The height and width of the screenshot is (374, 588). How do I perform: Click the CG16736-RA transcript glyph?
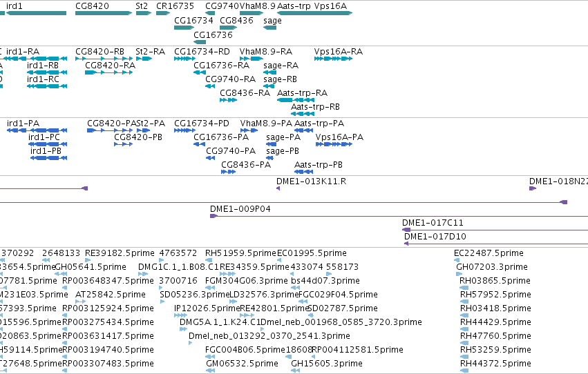pos(200,72)
